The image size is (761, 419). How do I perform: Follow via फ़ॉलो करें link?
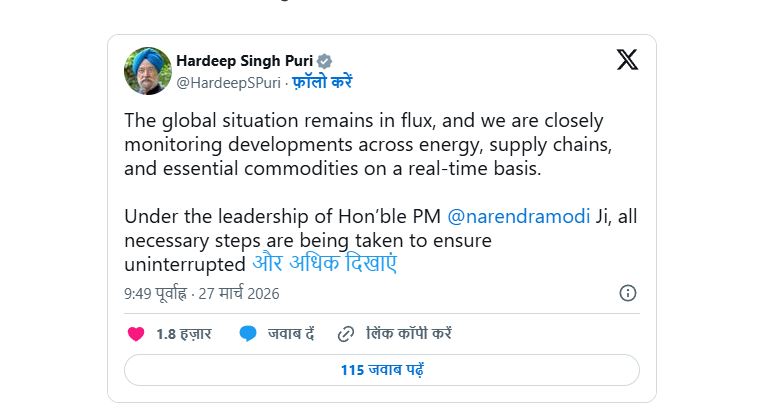point(322,82)
